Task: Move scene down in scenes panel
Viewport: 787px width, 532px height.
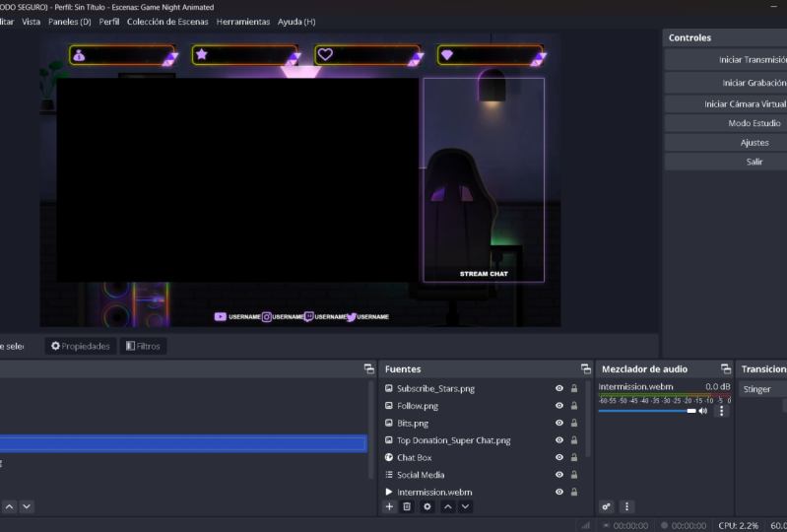Action: pos(27,506)
